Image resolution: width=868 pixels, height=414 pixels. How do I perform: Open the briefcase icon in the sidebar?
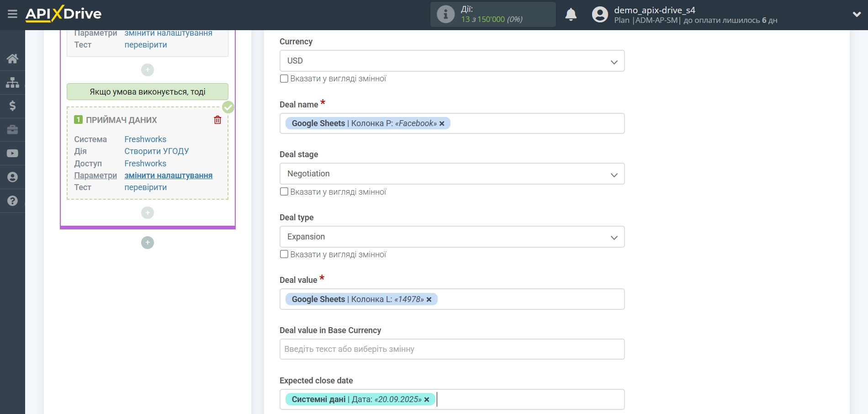tap(12, 130)
